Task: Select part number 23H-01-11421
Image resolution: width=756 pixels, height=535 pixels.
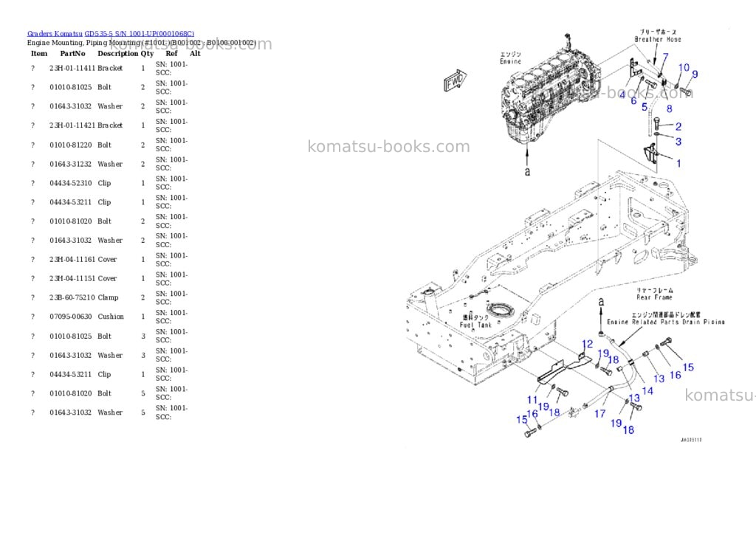Action: pos(72,125)
